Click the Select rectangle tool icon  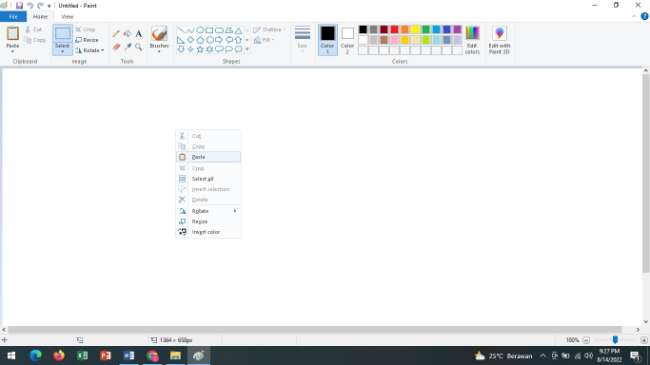(x=63, y=34)
